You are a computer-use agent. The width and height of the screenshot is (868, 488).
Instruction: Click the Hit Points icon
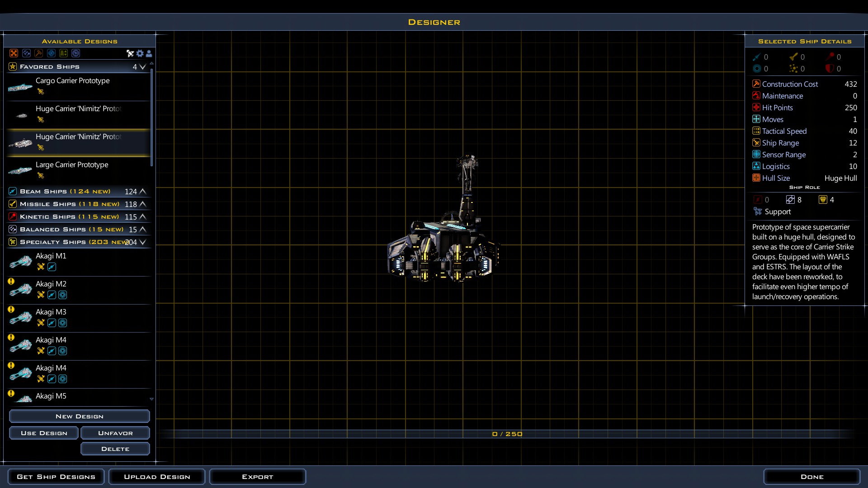pyautogui.click(x=756, y=108)
